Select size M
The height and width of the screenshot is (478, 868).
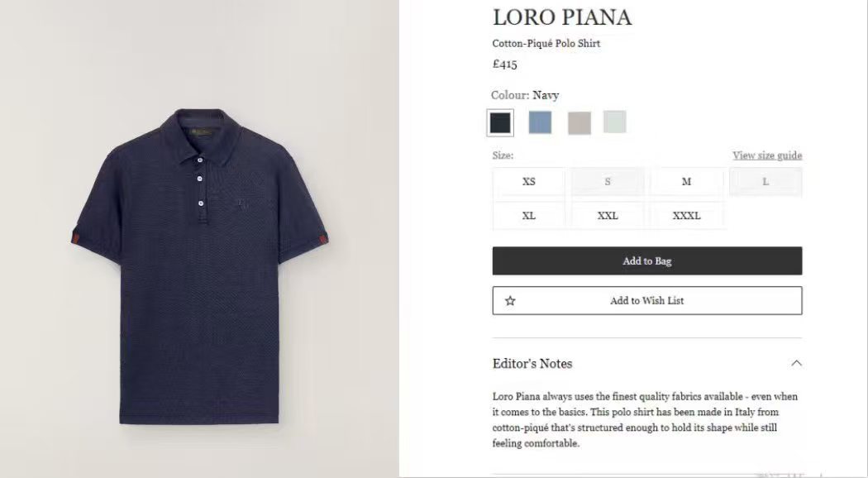(x=686, y=182)
